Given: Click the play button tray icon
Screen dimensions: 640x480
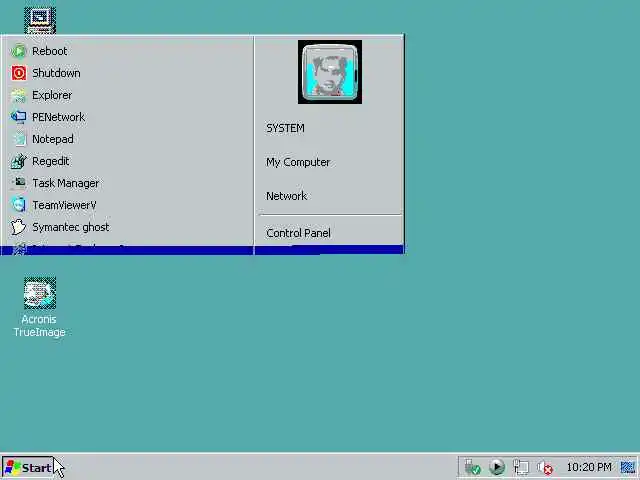Looking at the screenshot, I should tap(497, 467).
